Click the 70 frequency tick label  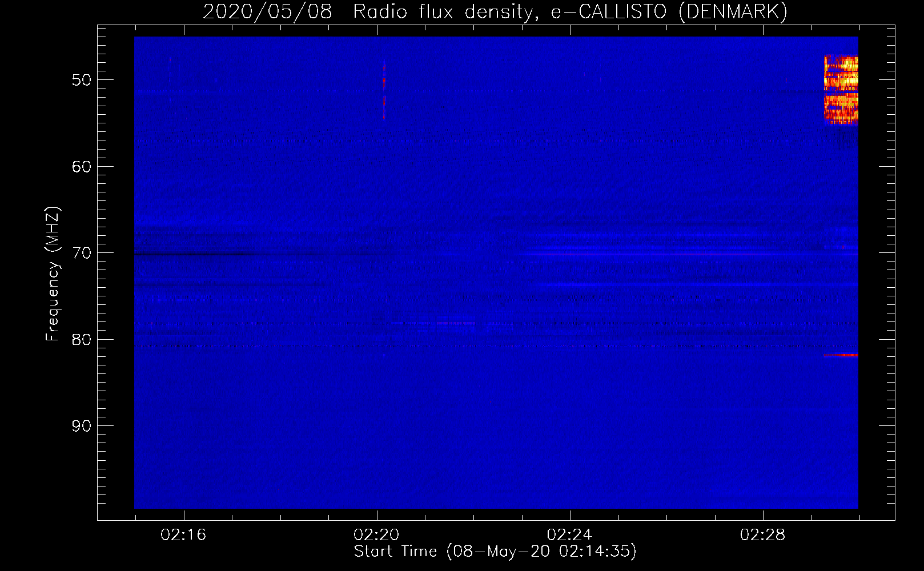[82, 253]
